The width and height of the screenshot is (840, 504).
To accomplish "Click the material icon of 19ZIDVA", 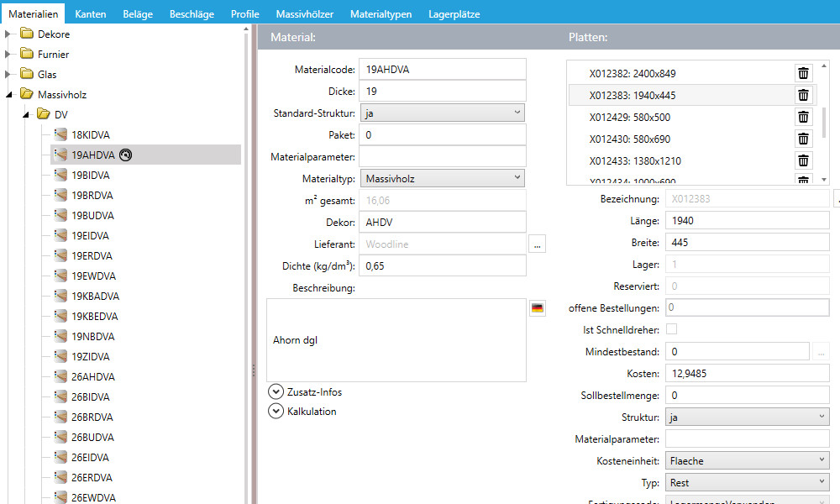I will pos(60,356).
